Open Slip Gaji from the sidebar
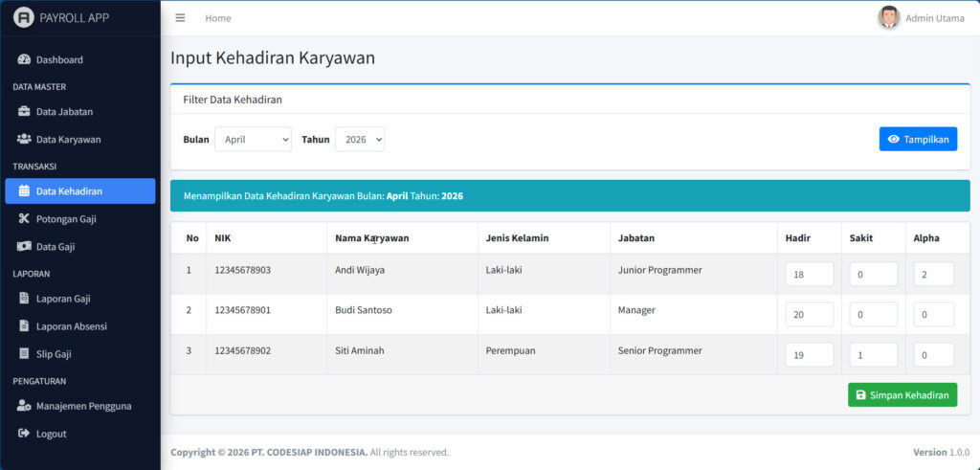 [54, 354]
